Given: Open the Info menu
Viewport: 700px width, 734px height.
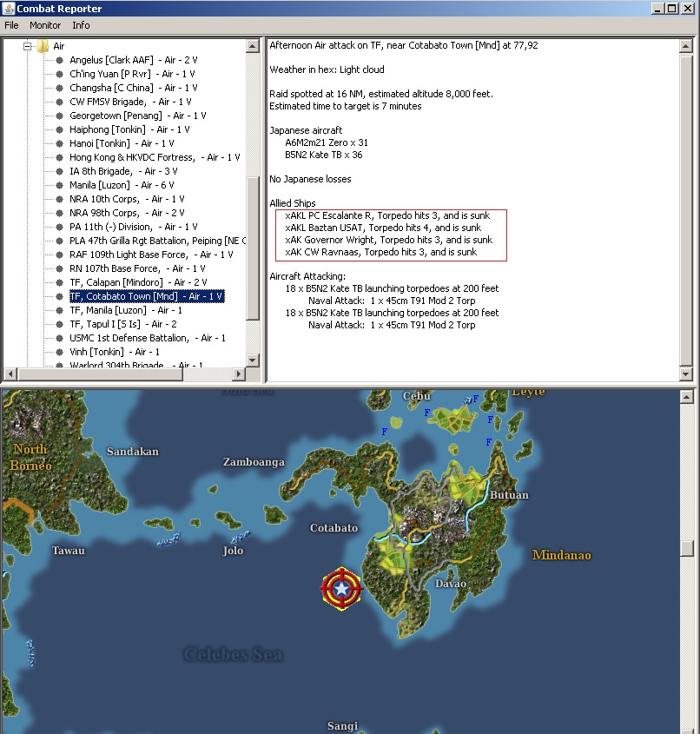Looking at the screenshot, I should coord(81,25).
